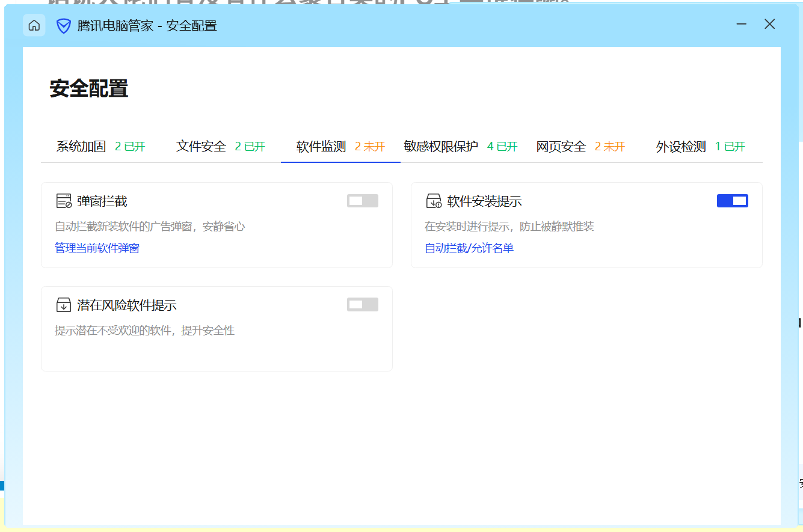Click the 弹窗拦截 popup-block icon
This screenshot has height=532, width=803.
point(64,201)
